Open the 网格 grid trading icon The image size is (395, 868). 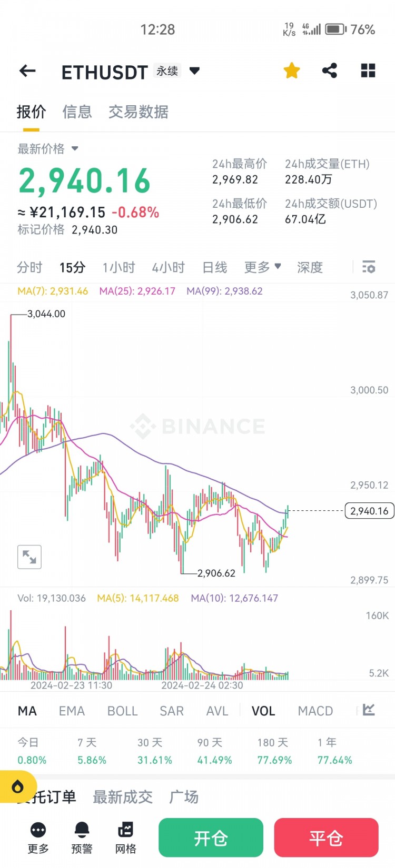[126, 837]
